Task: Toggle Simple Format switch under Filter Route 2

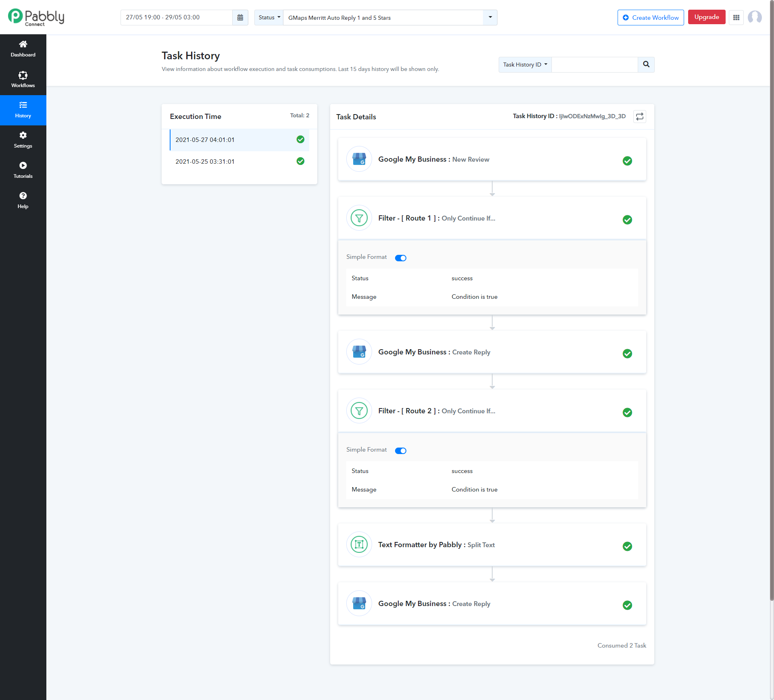Action: coord(401,451)
